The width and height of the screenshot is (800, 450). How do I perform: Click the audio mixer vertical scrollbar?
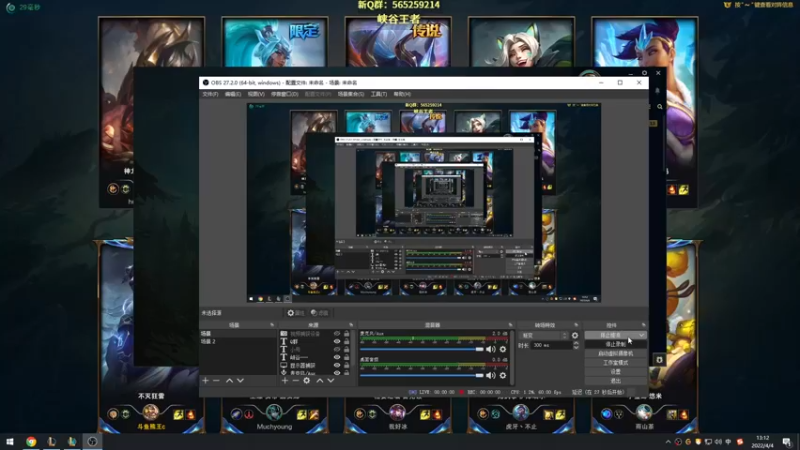[x=512, y=358]
